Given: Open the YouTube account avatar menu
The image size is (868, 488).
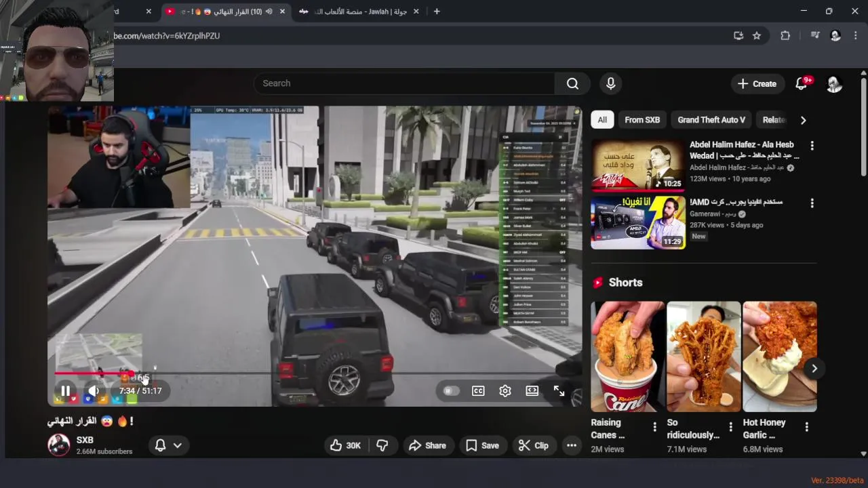Looking at the screenshot, I should coord(835,83).
